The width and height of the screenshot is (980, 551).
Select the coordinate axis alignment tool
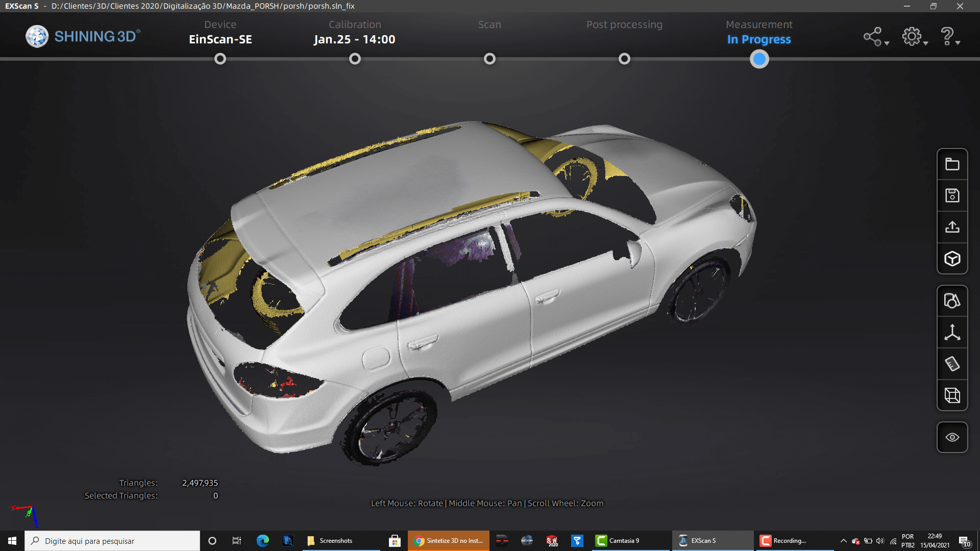tap(952, 333)
